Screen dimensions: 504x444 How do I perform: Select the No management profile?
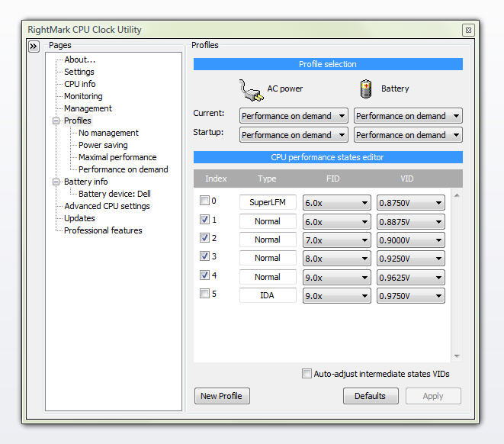(x=108, y=133)
